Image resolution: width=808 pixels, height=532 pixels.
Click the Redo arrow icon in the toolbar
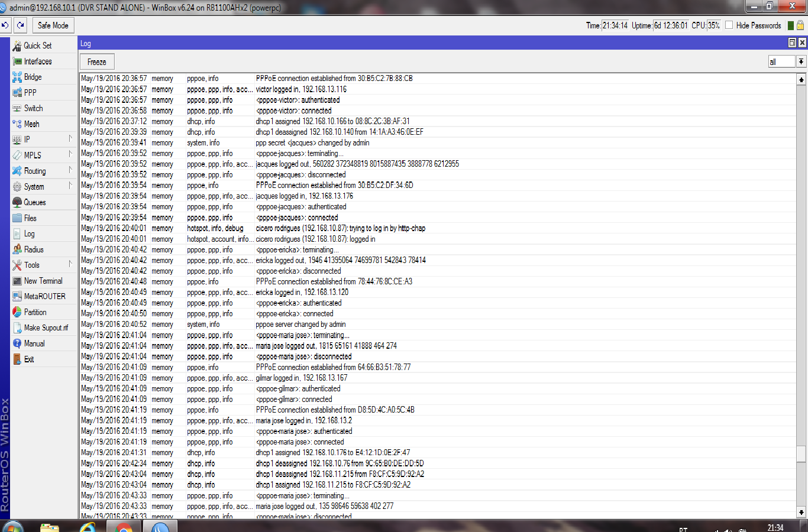pyautogui.click(x=21, y=25)
